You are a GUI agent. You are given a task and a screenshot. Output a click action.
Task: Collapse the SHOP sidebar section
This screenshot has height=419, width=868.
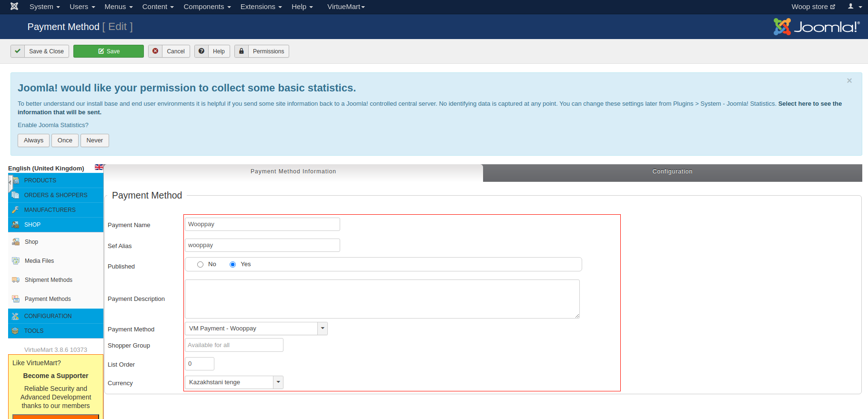point(56,225)
